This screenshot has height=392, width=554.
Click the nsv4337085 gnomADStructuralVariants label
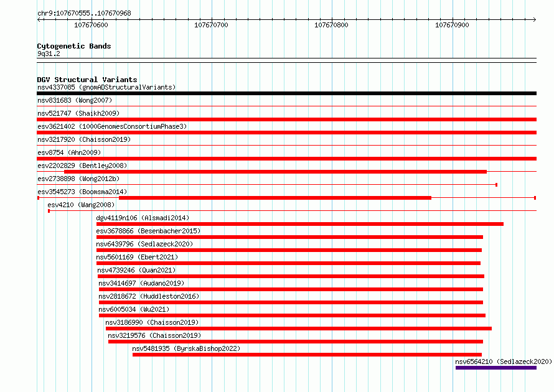(x=106, y=87)
